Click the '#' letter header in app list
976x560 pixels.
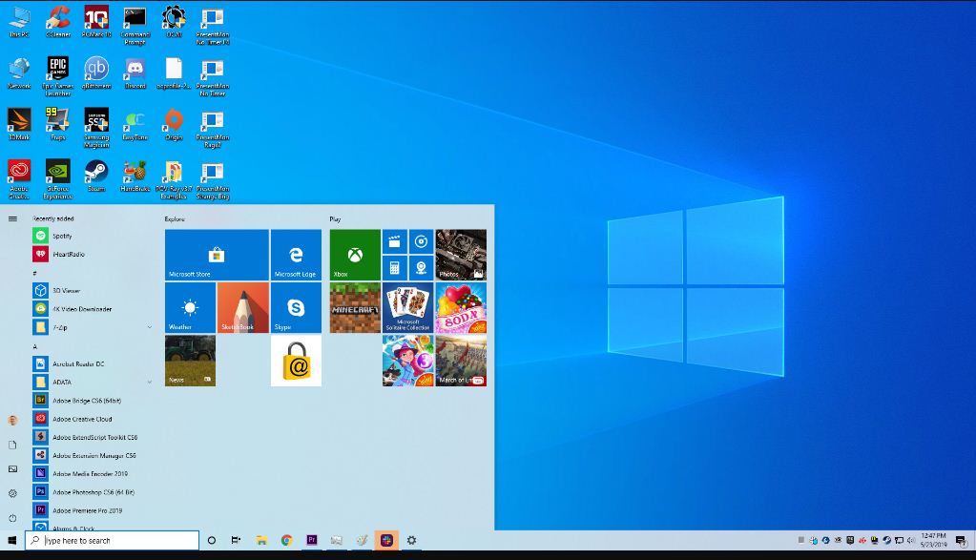[x=35, y=273]
